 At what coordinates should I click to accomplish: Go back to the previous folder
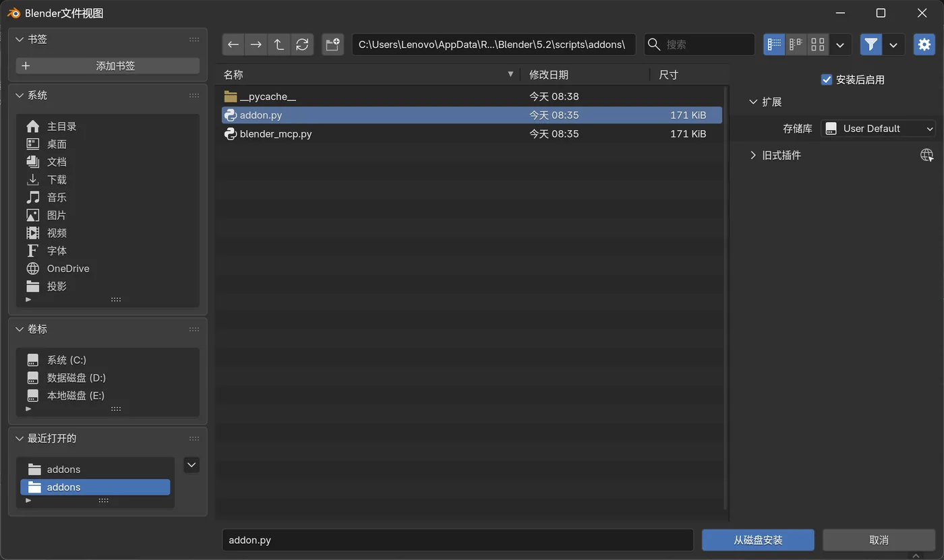[x=233, y=44]
